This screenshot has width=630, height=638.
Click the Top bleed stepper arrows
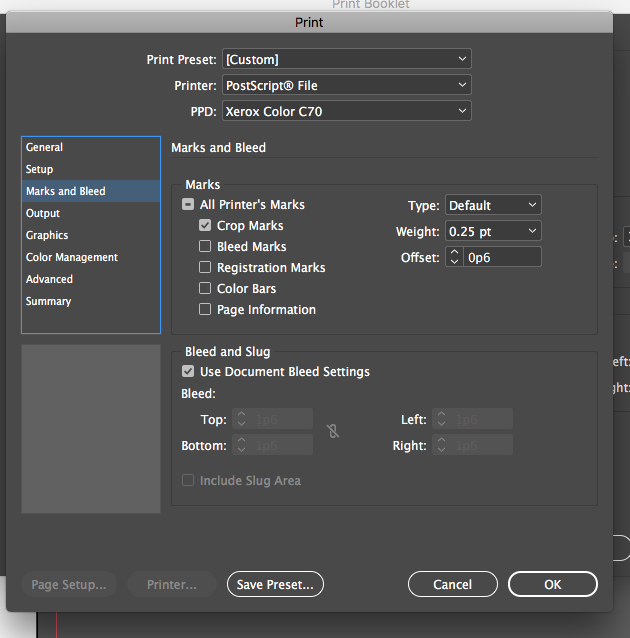[241, 419]
